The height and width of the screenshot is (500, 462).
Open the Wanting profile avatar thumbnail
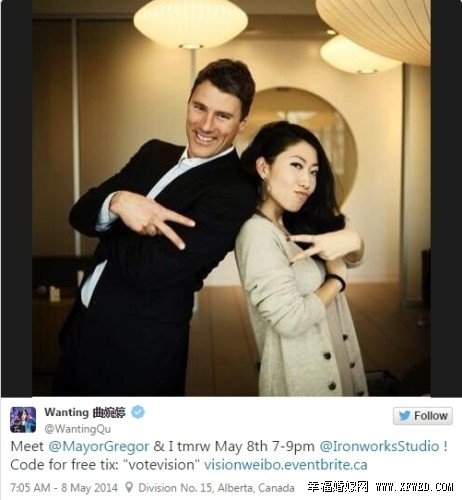[23, 420]
